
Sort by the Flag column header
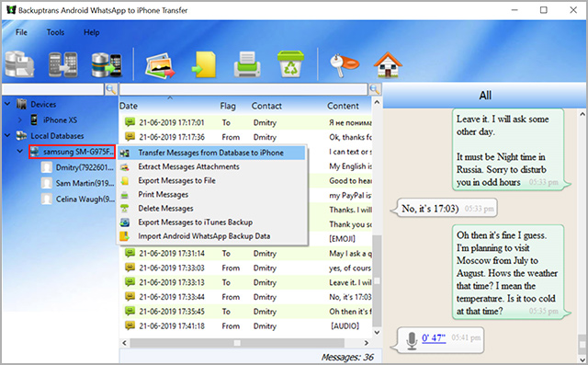pos(228,106)
